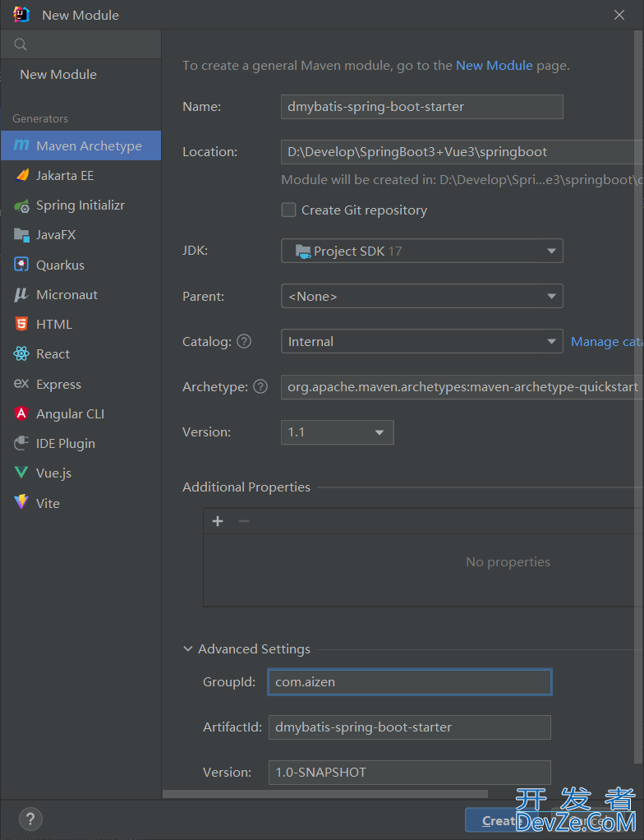Click the Express ex icon

[x=21, y=384]
